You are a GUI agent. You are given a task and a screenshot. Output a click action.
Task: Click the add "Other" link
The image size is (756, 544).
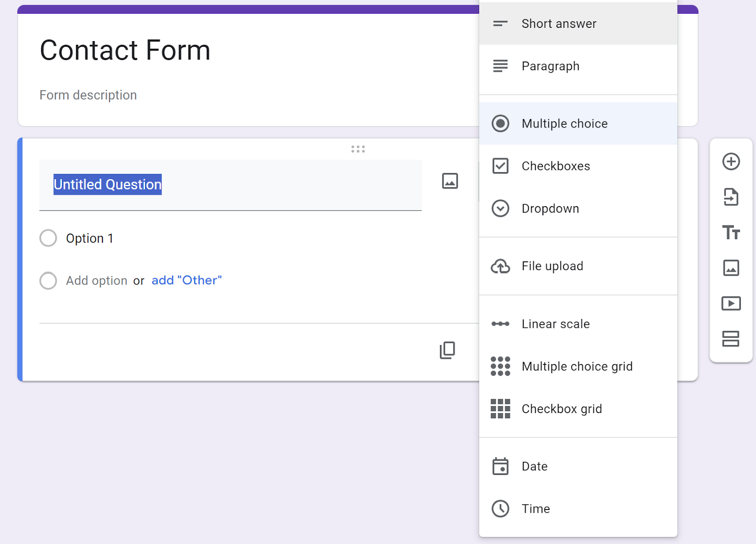point(187,280)
